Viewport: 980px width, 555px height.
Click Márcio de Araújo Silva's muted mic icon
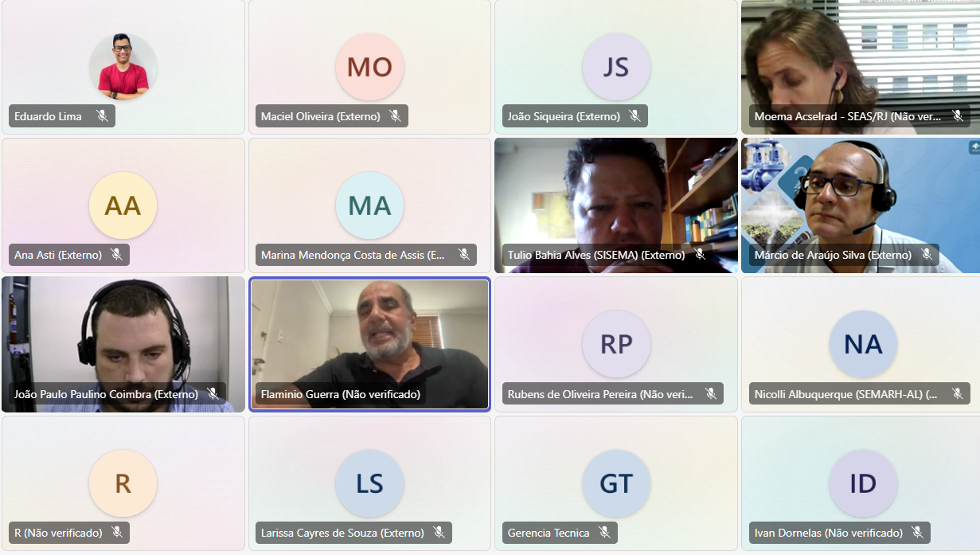(x=926, y=255)
